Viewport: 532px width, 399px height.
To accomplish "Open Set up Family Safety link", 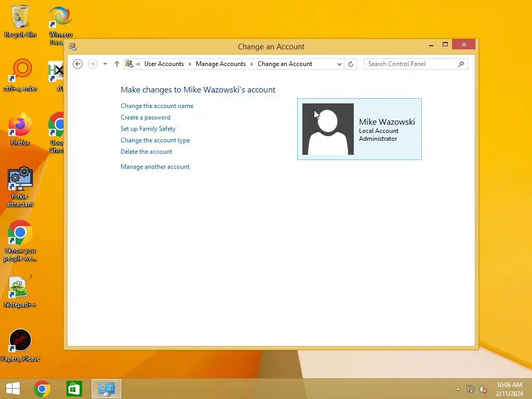I will (x=148, y=129).
